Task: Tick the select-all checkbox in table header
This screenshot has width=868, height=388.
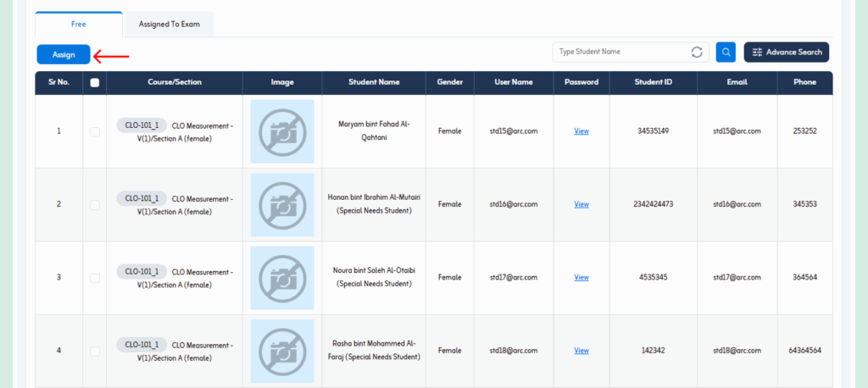Action: (x=95, y=83)
